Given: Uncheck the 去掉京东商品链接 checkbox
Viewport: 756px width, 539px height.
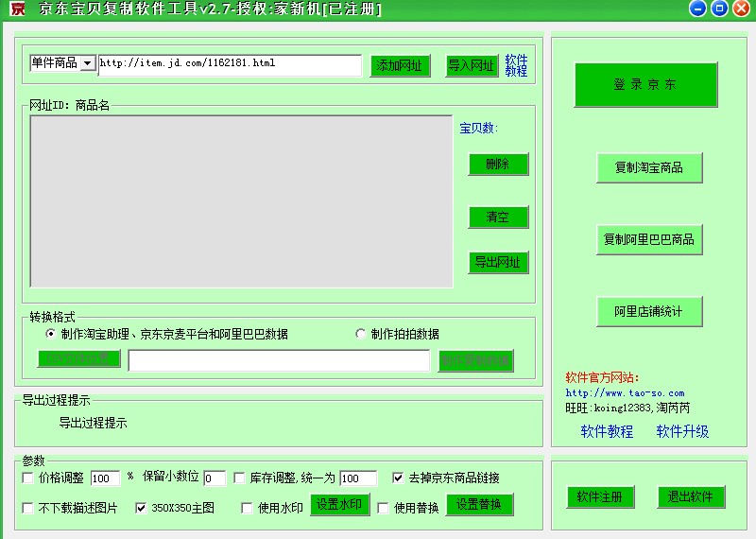Looking at the screenshot, I should click(x=398, y=478).
